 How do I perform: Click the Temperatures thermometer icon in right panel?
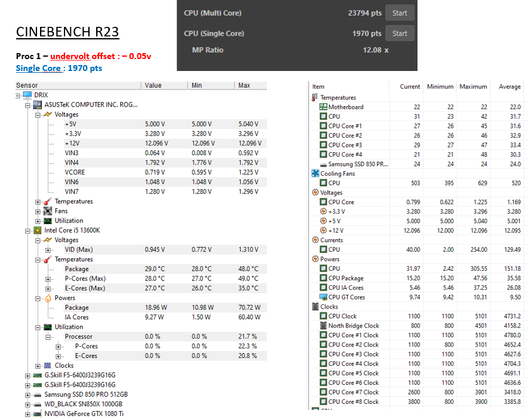coord(315,97)
